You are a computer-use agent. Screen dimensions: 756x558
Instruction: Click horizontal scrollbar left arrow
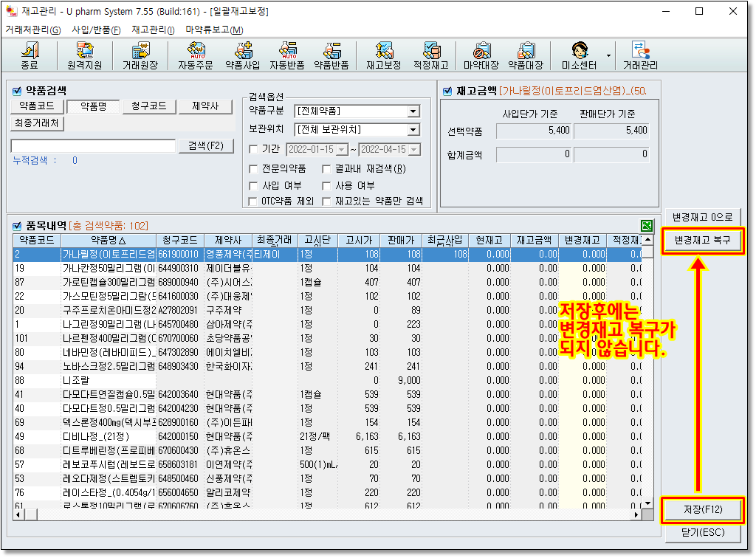(x=18, y=514)
